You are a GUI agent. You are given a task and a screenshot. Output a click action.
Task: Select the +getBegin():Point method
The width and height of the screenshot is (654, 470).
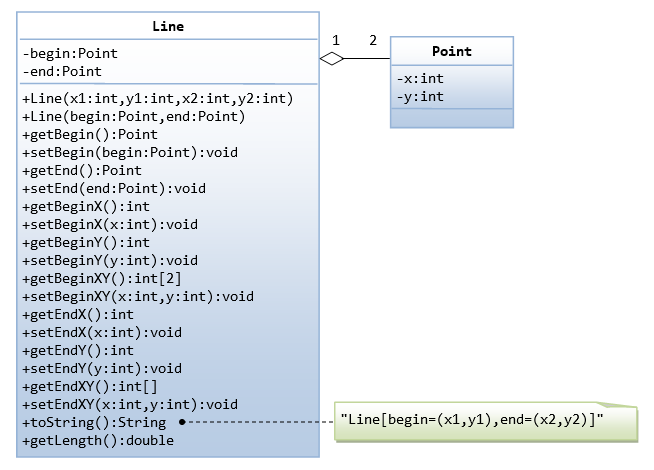tap(89, 134)
